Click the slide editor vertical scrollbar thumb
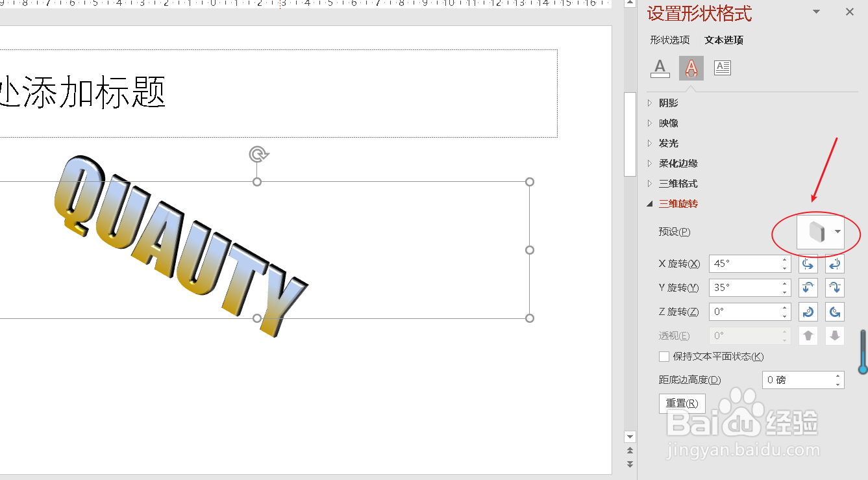 tap(630, 134)
